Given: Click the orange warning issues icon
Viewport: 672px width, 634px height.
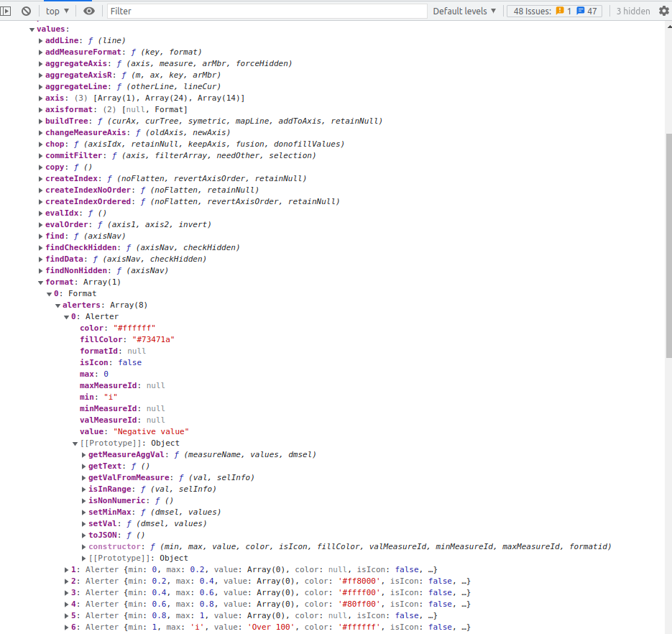Looking at the screenshot, I should [x=560, y=11].
